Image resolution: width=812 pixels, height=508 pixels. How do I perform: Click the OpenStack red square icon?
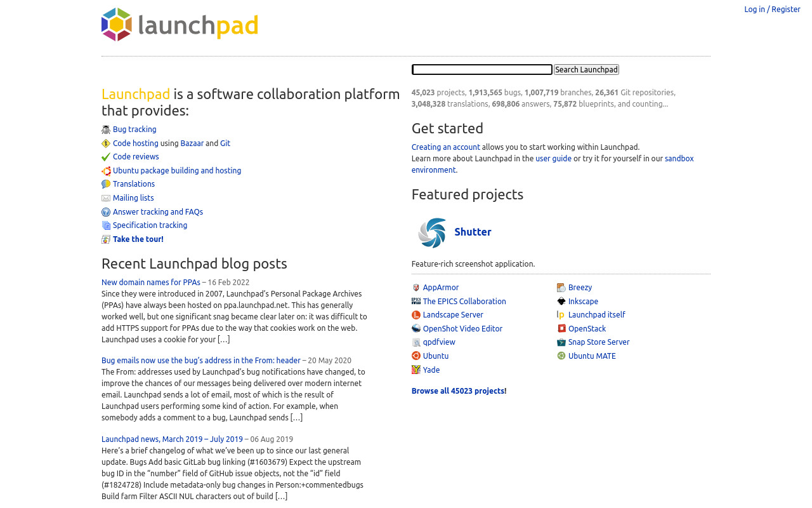pyautogui.click(x=561, y=329)
